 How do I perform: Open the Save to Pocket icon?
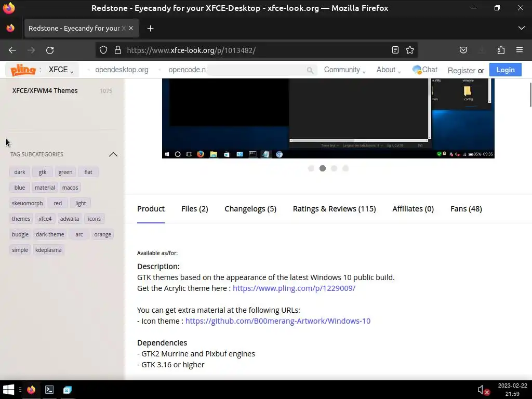463,50
